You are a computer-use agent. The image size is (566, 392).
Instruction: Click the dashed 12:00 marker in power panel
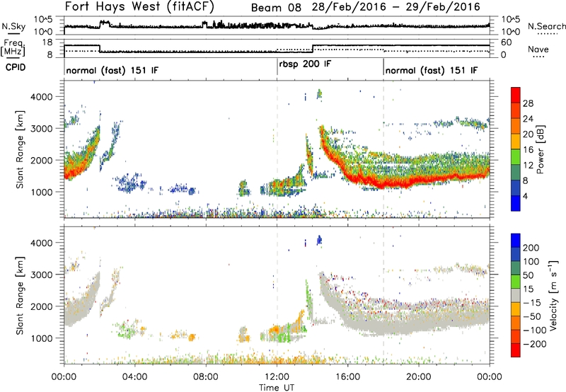tap(277, 149)
